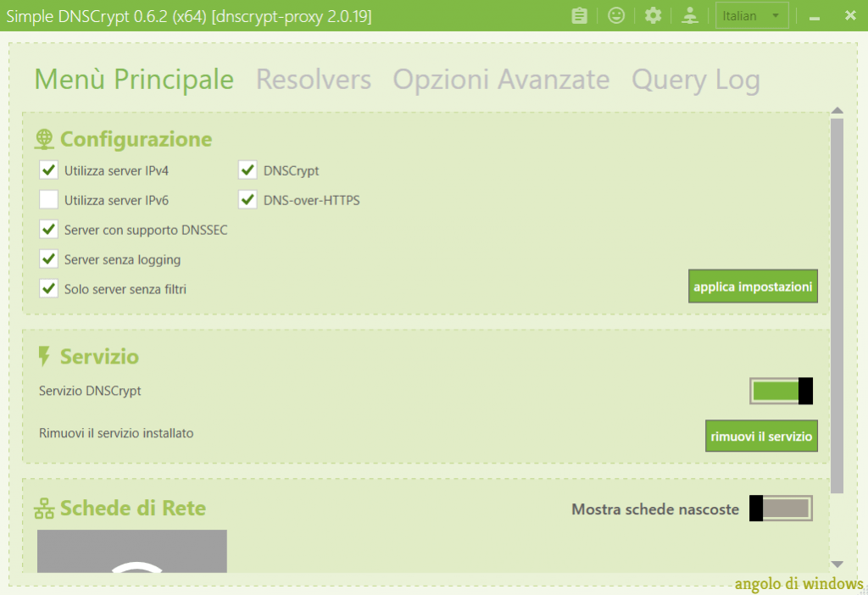
Task: Turn off the Servizio DNSCrypt toggle
Action: [x=781, y=391]
